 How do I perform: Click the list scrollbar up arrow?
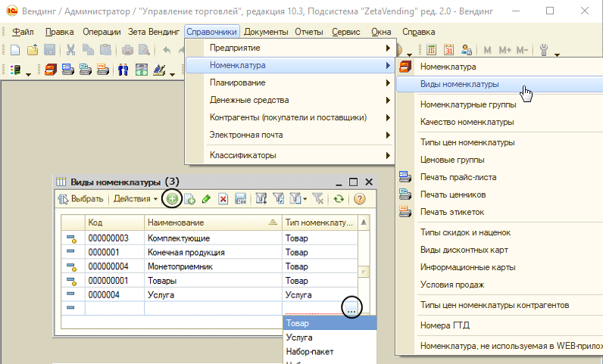coord(364,222)
